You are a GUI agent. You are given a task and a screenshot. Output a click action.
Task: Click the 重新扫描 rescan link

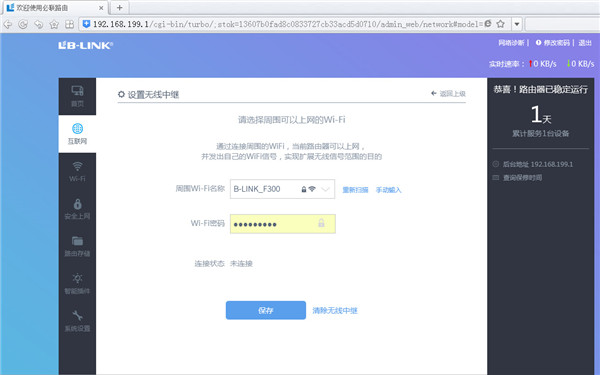click(x=355, y=190)
